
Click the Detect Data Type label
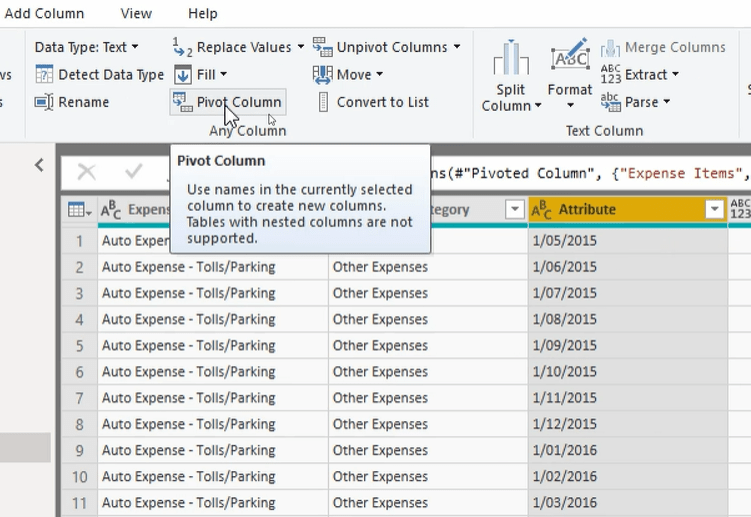click(x=111, y=74)
